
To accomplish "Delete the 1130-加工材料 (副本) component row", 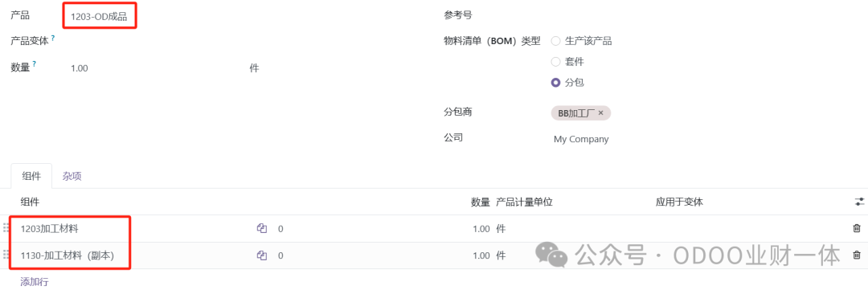I will (x=857, y=255).
